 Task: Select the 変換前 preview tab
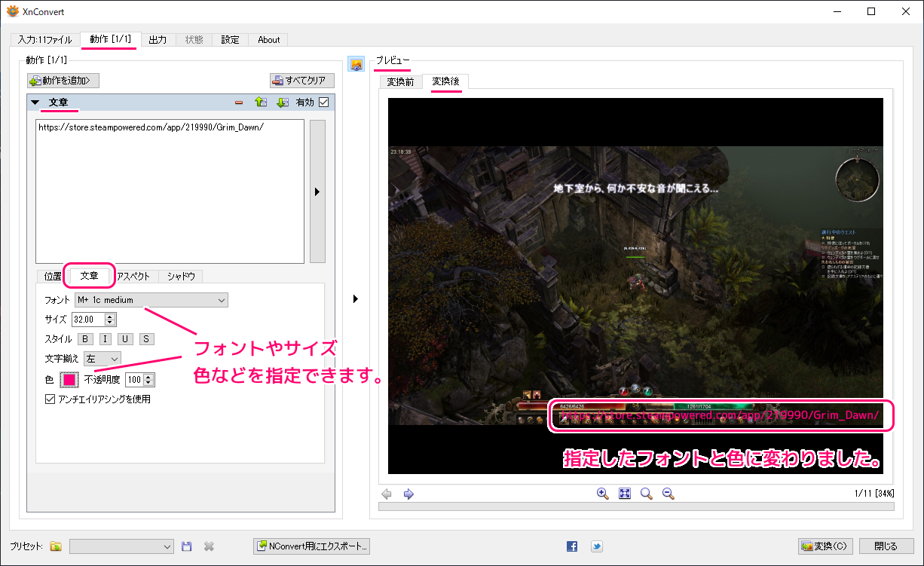coord(400,82)
